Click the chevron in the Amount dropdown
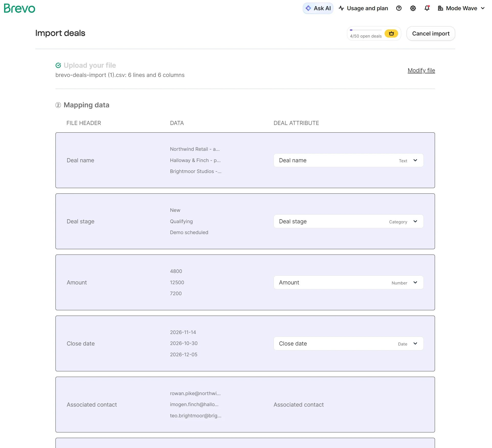 415,282
